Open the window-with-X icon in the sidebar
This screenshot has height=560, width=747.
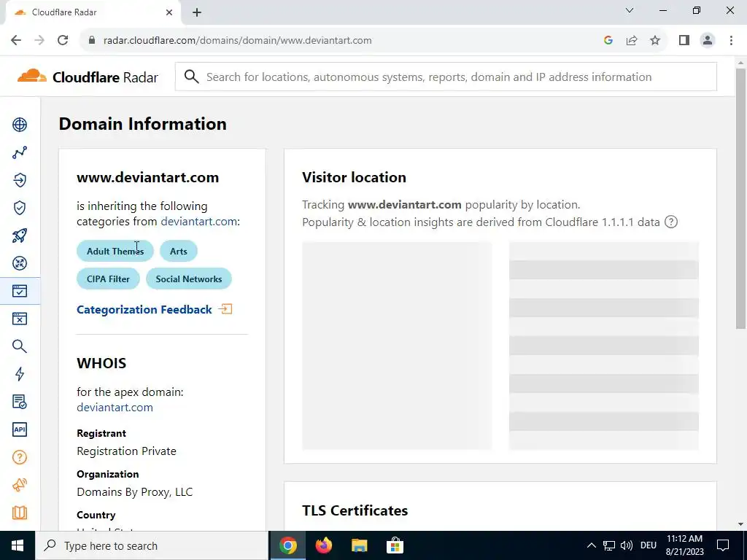[20, 319]
